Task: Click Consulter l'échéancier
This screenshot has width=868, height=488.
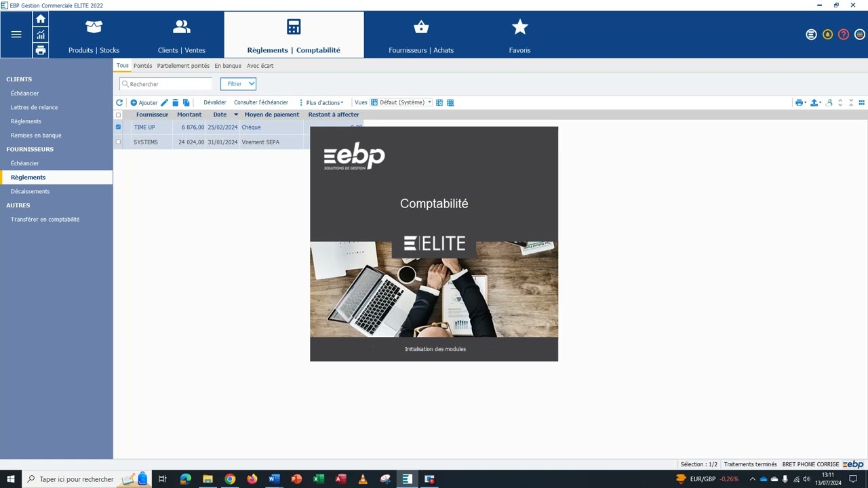Action: pyautogui.click(x=261, y=102)
